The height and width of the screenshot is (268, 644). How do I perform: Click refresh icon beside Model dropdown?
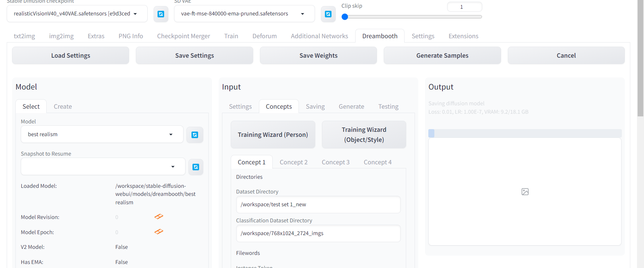pos(195,135)
